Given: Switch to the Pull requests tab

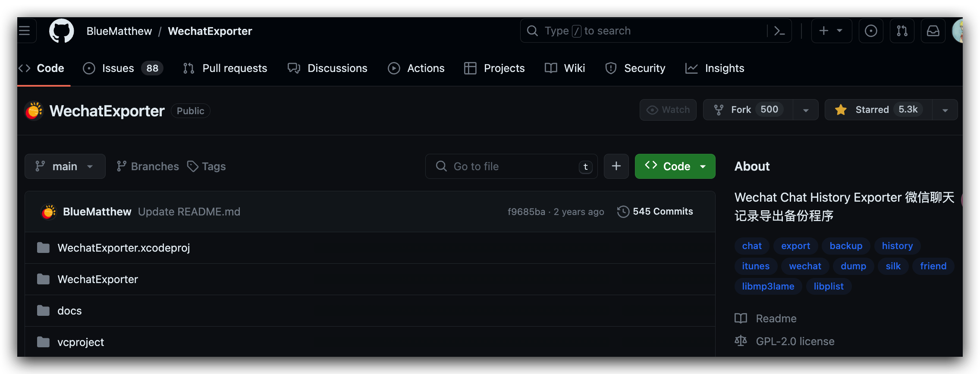Looking at the screenshot, I should pos(225,68).
